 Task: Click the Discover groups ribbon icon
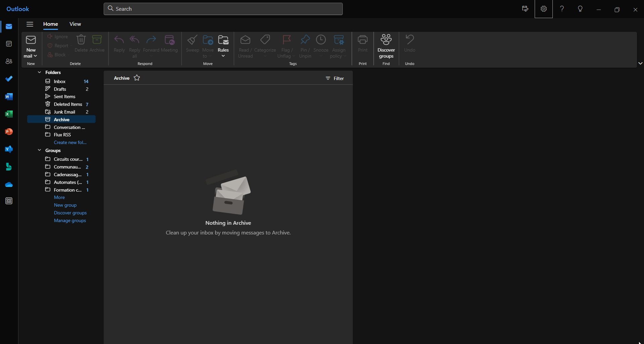pyautogui.click(x=386, y=40)
